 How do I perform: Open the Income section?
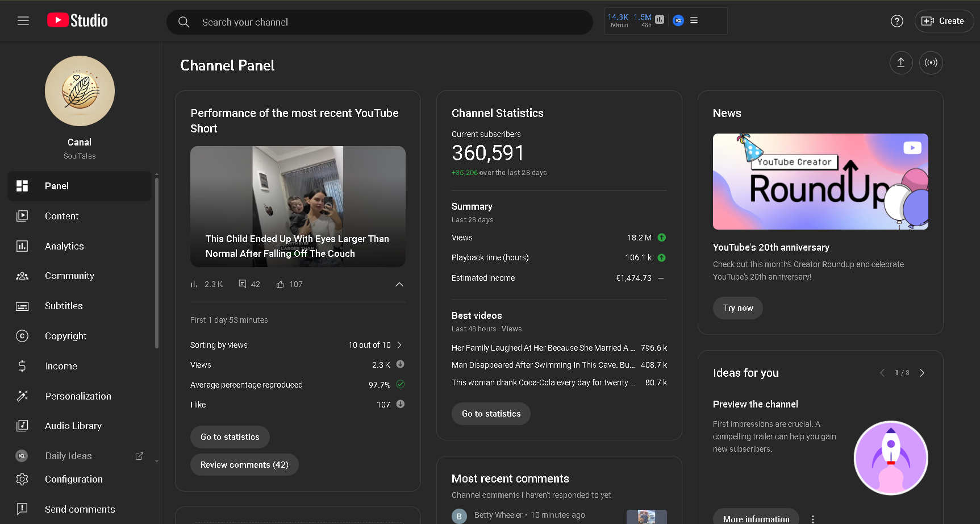point(80,366)
